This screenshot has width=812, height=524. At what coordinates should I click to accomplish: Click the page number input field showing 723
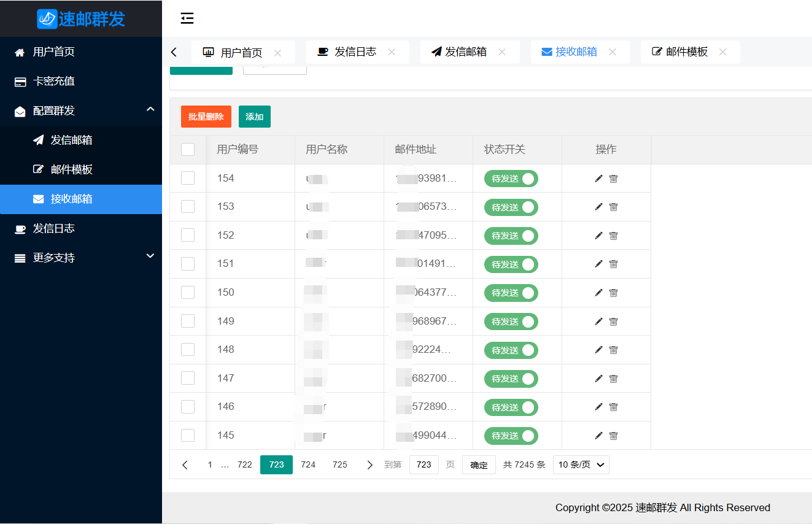point(423,464)
